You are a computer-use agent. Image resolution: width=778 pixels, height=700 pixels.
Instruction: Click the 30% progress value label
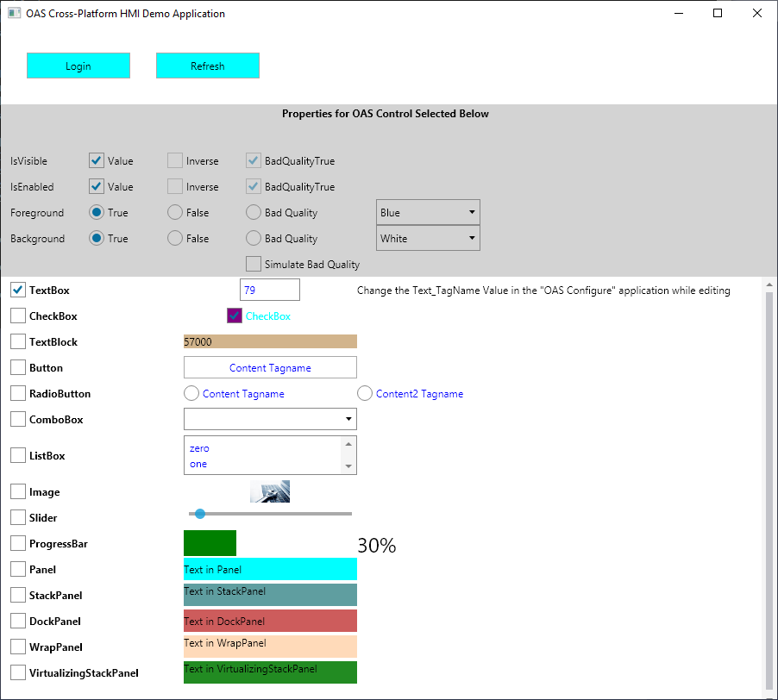(377, 546)
